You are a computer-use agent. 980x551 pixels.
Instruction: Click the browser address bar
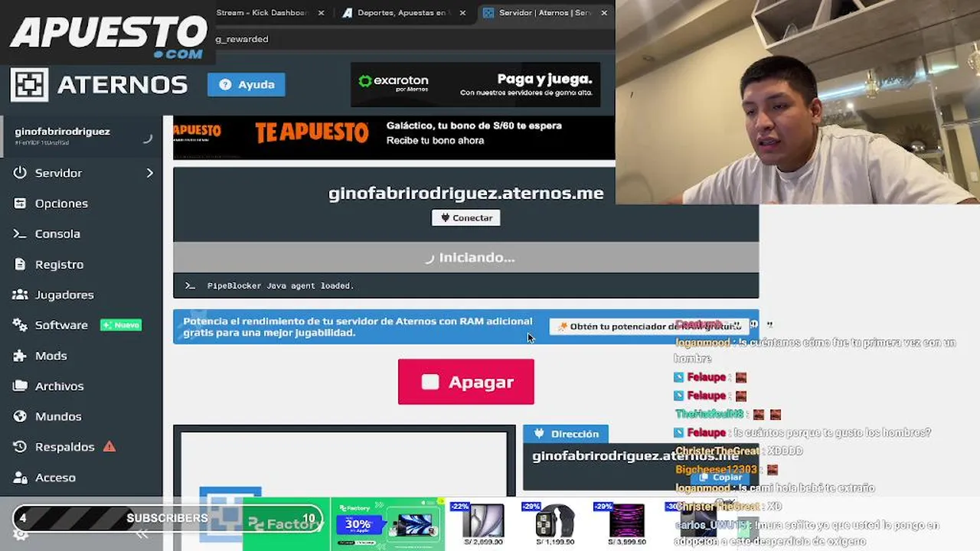click(413, 39)
